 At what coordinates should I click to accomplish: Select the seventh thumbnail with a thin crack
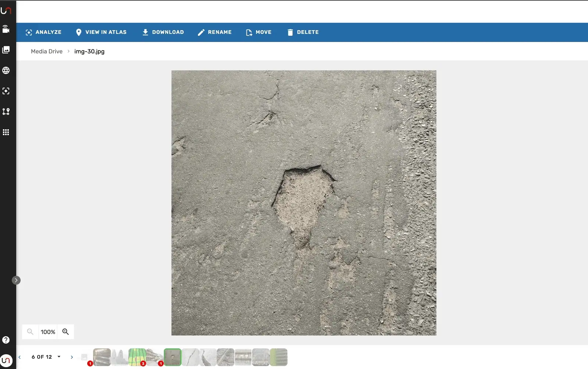click(x=190, y=357)
